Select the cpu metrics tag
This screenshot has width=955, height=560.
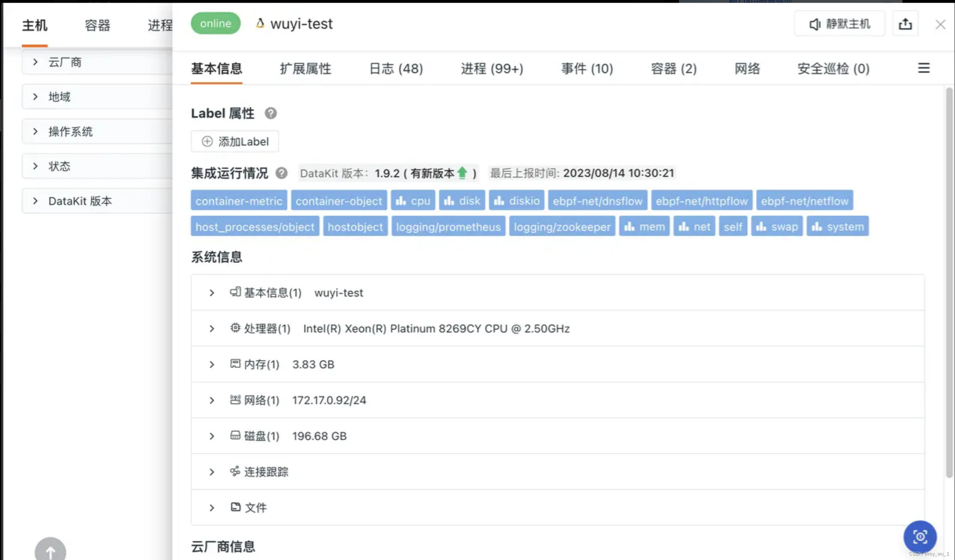(x=413, y=200)
